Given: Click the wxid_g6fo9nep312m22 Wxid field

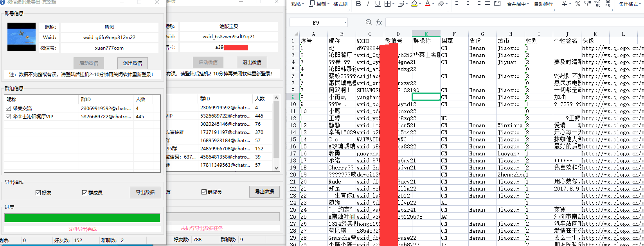Looking at the screenshot, I should [110, 37].
